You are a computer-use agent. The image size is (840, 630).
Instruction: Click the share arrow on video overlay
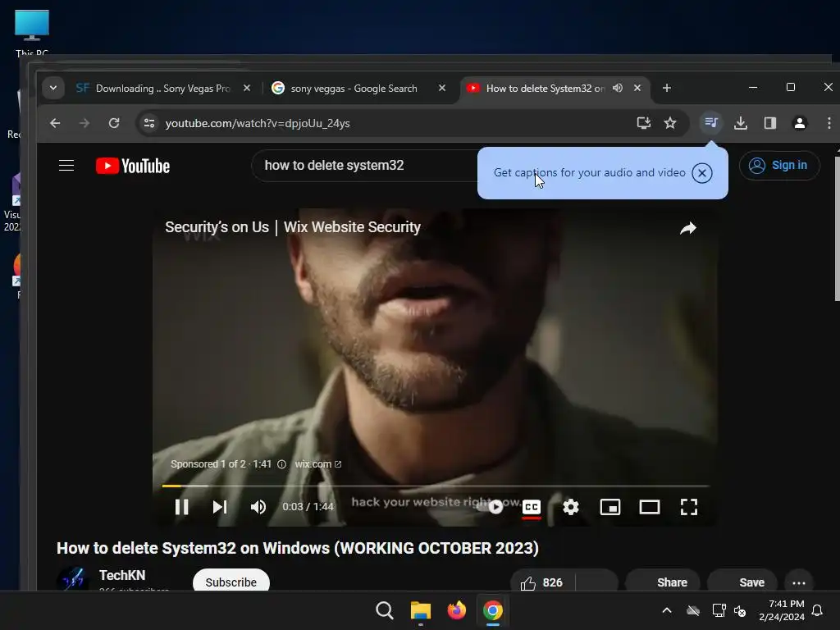tap(688, 229)
